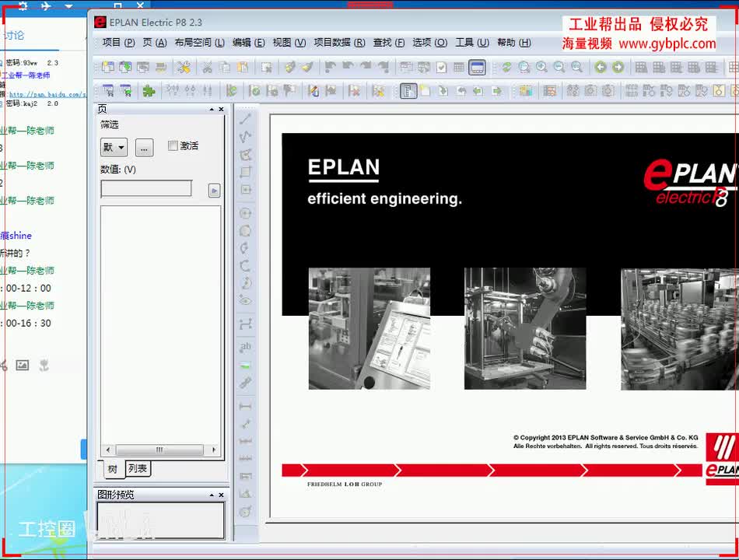Click the image icon in chat window
Screen dimensions: 739x560
(x=22, y=365)
